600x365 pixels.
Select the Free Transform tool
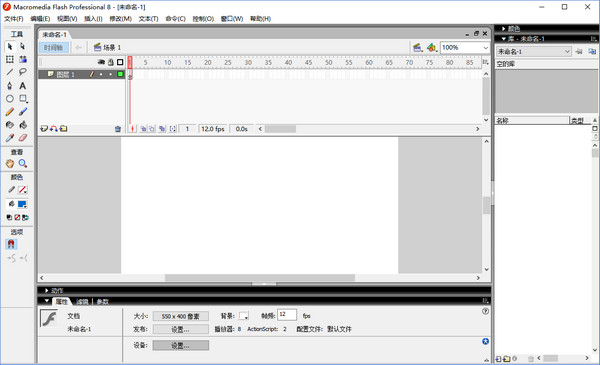(x=10, y=59)
